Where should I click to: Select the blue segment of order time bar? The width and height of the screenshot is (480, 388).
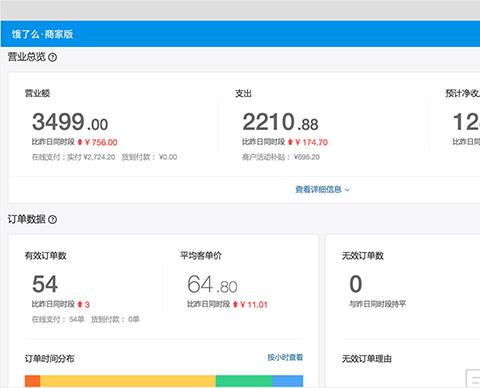(x=287, y=381)
